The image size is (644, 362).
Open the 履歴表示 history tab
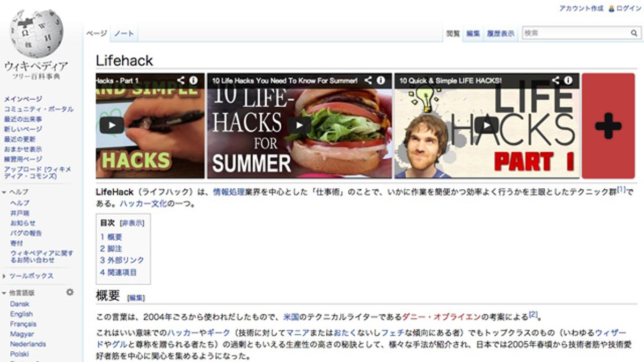click(500, 34)
